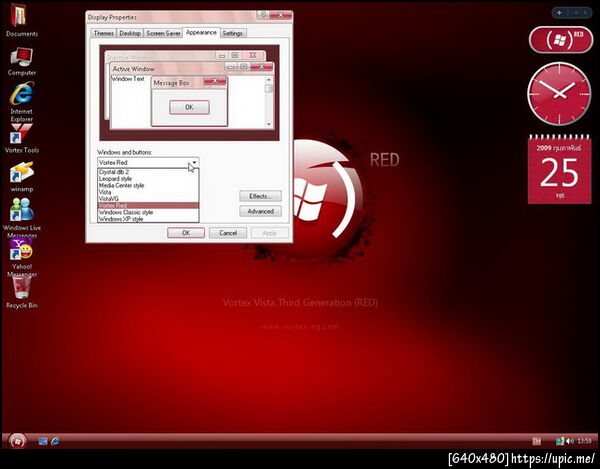Image resolution: width=600 pixels, height=469 pixels.
Task: Click the TH language indicator in the taskbar
Action: (536, 441)
